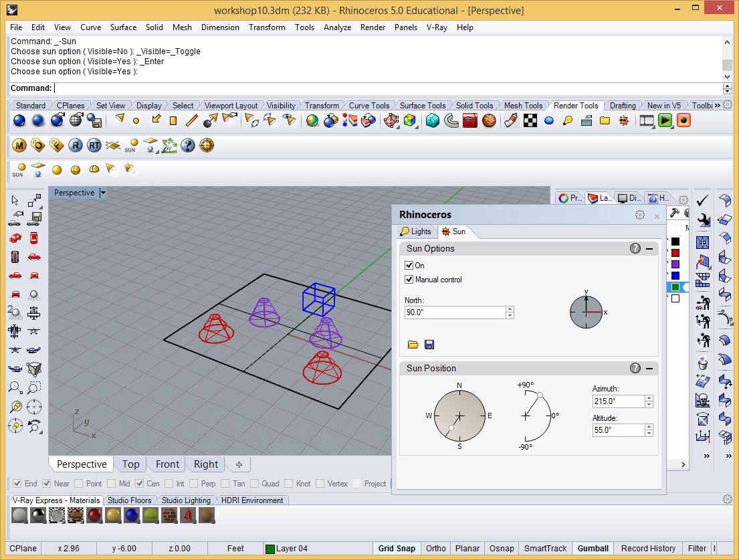Click the blue sphere material in V-Ray Express
Viewport: 739px width, 560px height.
coord(132,515)
